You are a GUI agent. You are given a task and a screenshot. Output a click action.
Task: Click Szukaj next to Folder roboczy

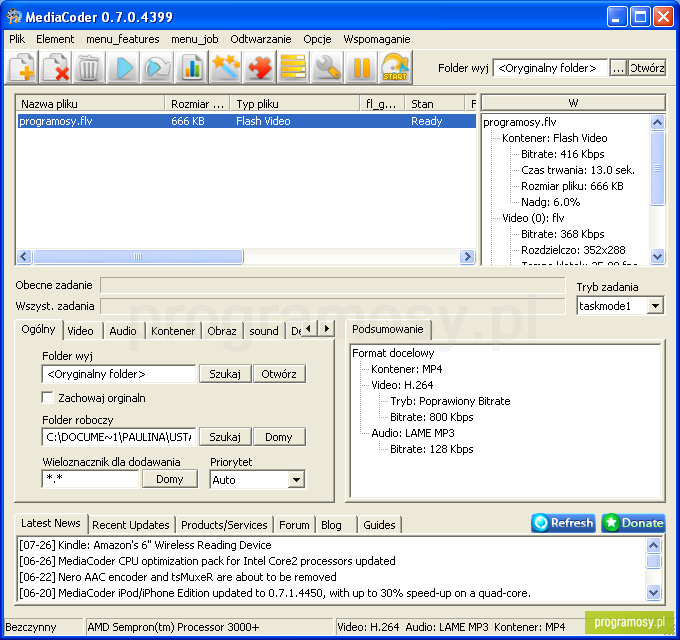pyautogui.click(x=225, y=437)
